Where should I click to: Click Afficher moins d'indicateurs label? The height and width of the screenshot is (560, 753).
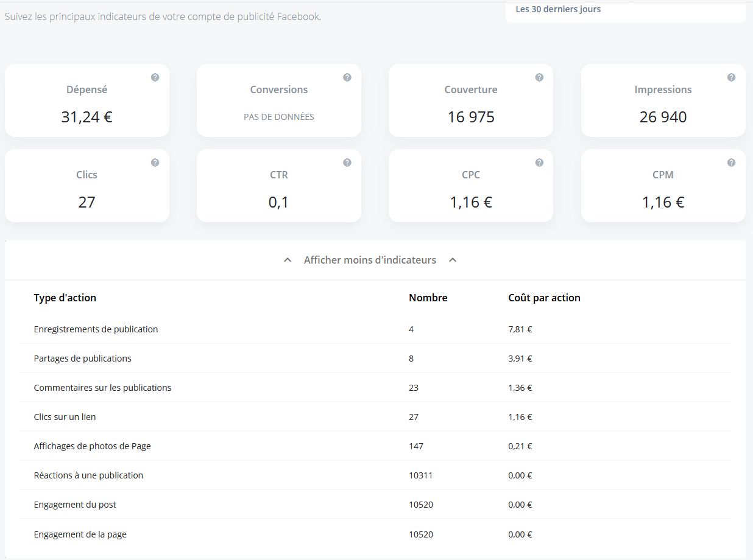click(370, 260)
